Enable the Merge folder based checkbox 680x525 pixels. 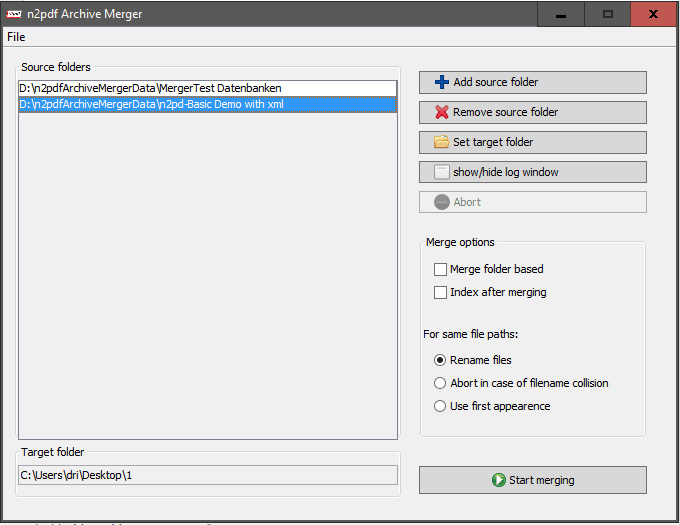[x=440, y=269]
